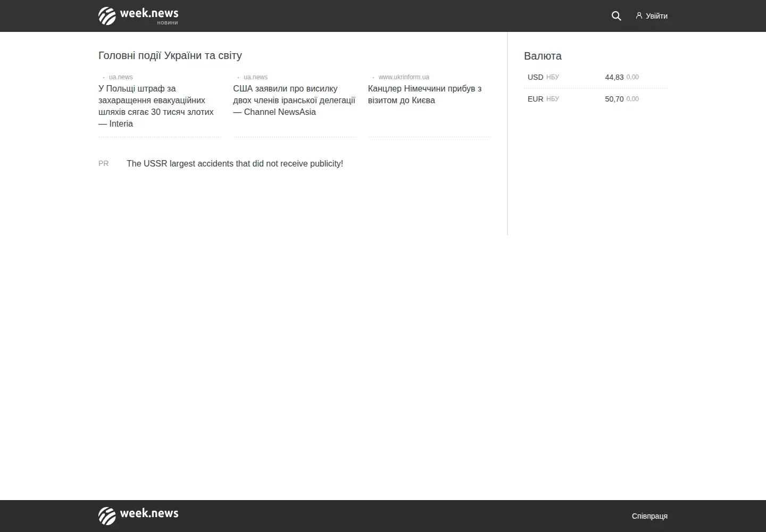This screenshot has height=532, width=766.
Task: Click the Валюта section heading
Action: tap(543, 56)
